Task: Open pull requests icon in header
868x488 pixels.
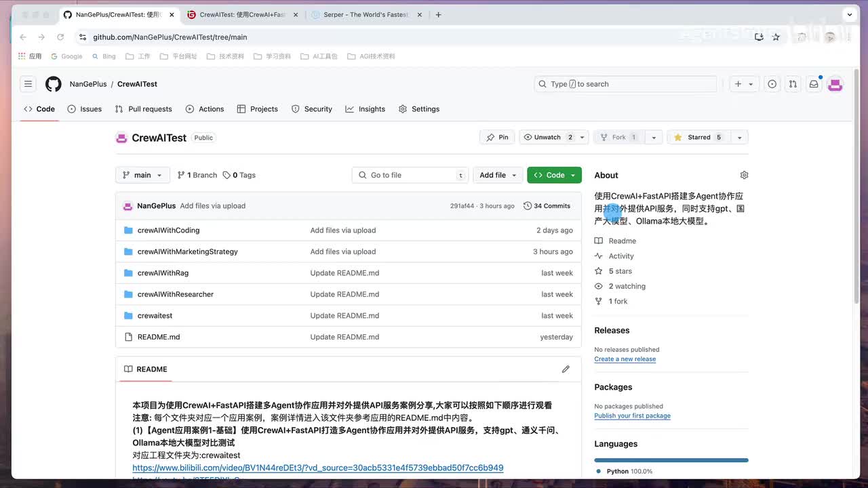Action: coord(793,84)
